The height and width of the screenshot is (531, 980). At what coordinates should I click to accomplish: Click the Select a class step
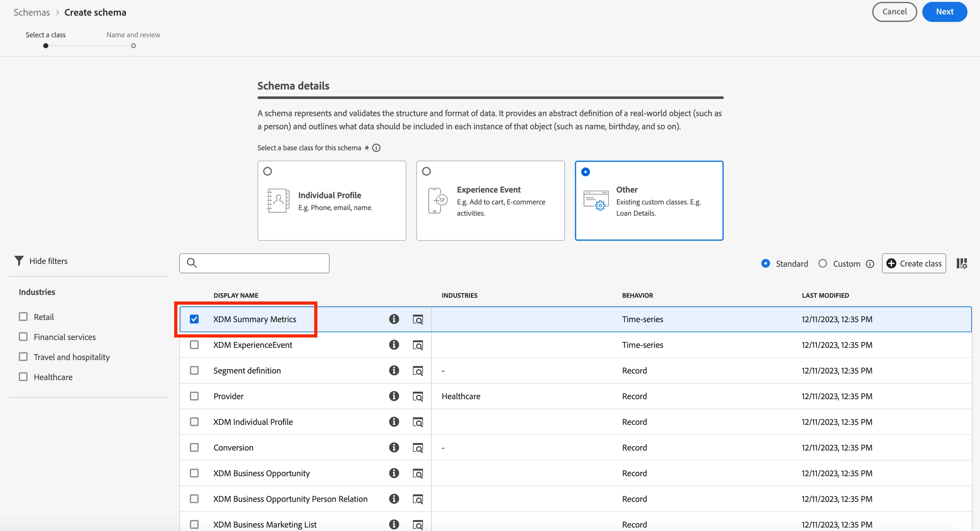coord(46,39)
